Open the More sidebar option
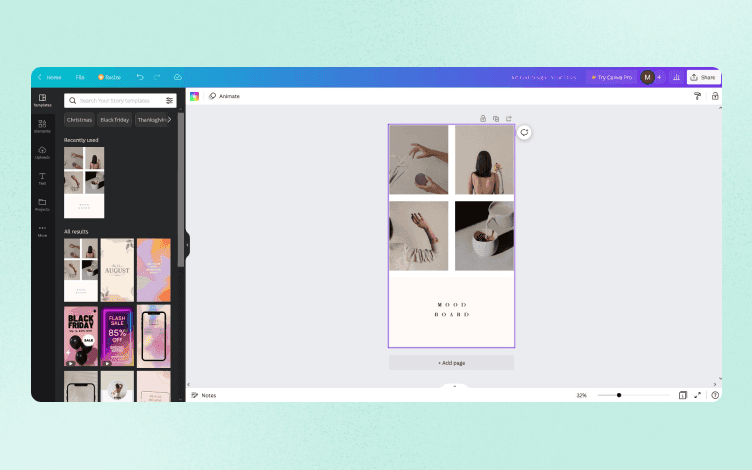 42,231
